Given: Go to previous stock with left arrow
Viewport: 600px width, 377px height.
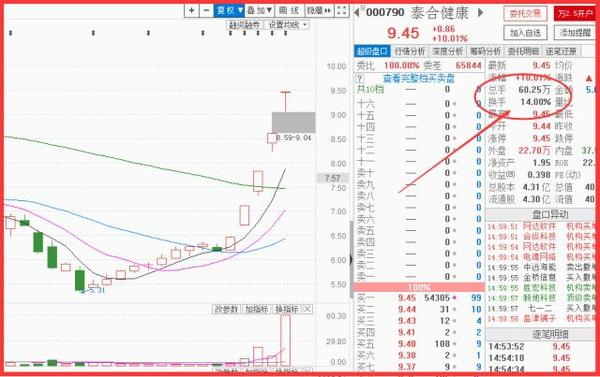Looking at the screenshot, I should coord(357,12).
